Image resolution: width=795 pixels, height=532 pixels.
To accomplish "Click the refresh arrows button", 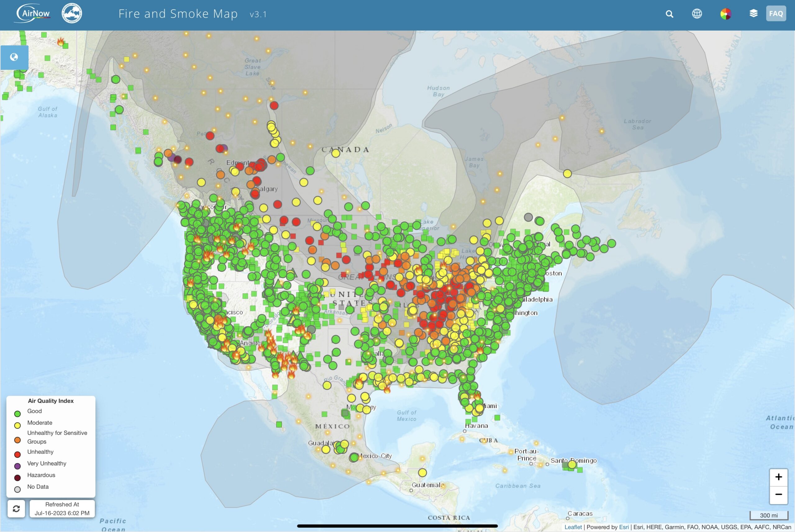I will tap(16, 508).
